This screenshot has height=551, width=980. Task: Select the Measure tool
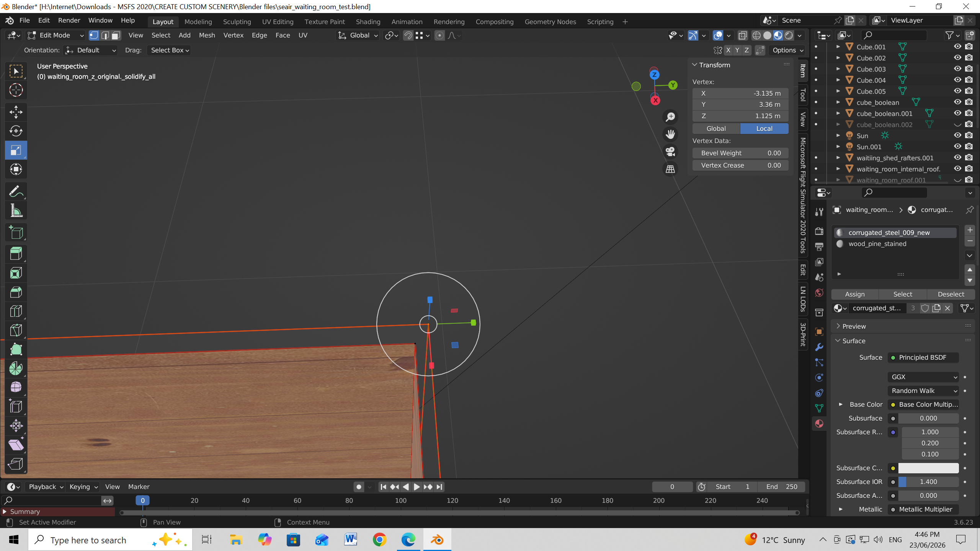tap(16, 210)
